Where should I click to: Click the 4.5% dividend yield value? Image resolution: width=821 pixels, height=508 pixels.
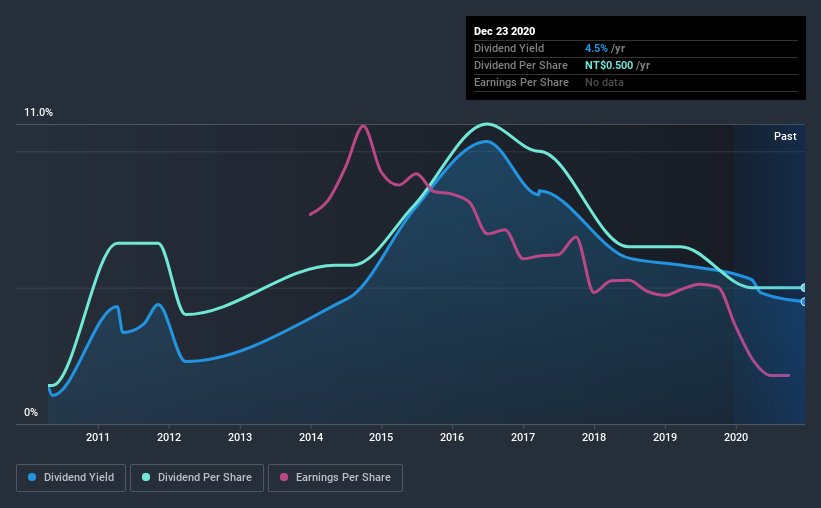596,48
